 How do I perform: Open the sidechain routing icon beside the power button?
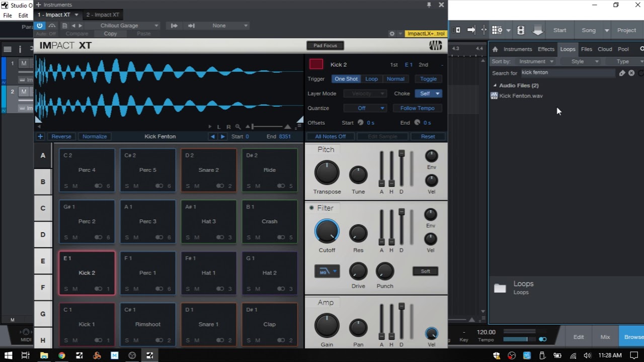(x=52, y=26)
